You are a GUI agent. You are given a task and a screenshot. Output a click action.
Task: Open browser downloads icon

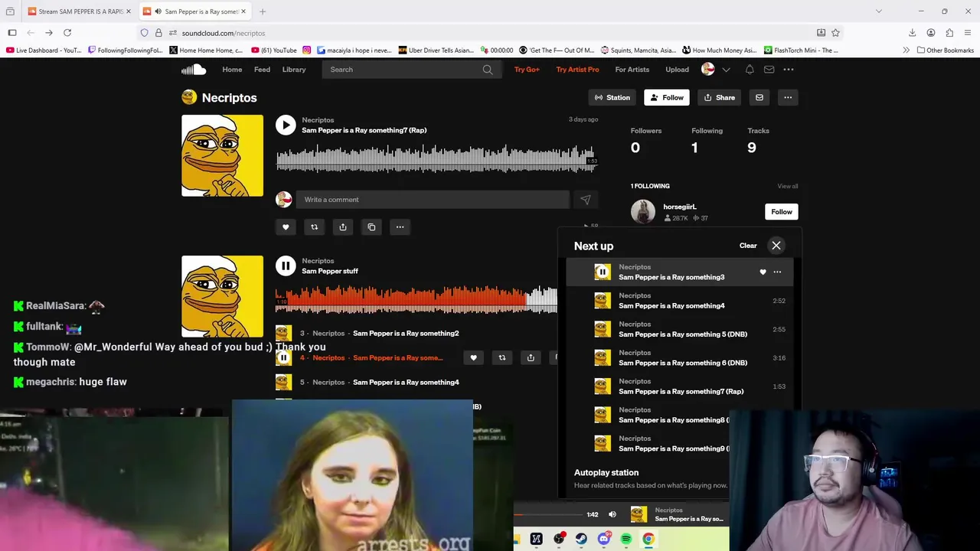point(912,33)
